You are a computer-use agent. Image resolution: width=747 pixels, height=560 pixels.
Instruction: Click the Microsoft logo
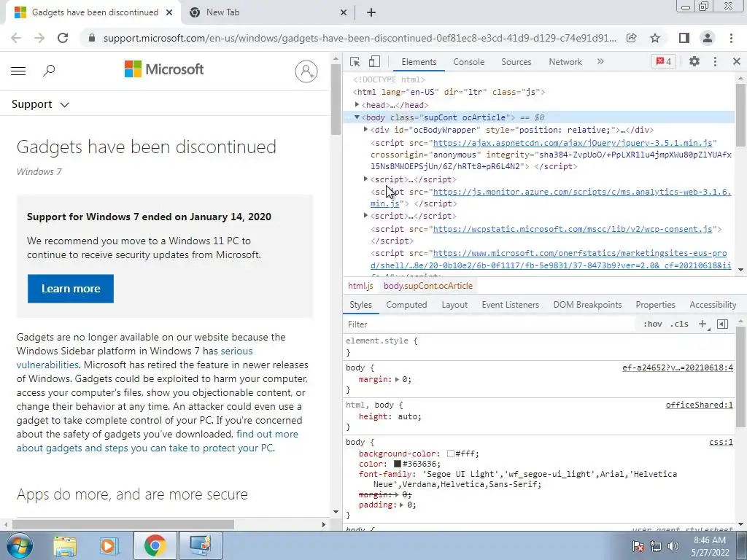click(x=164, y=69)
